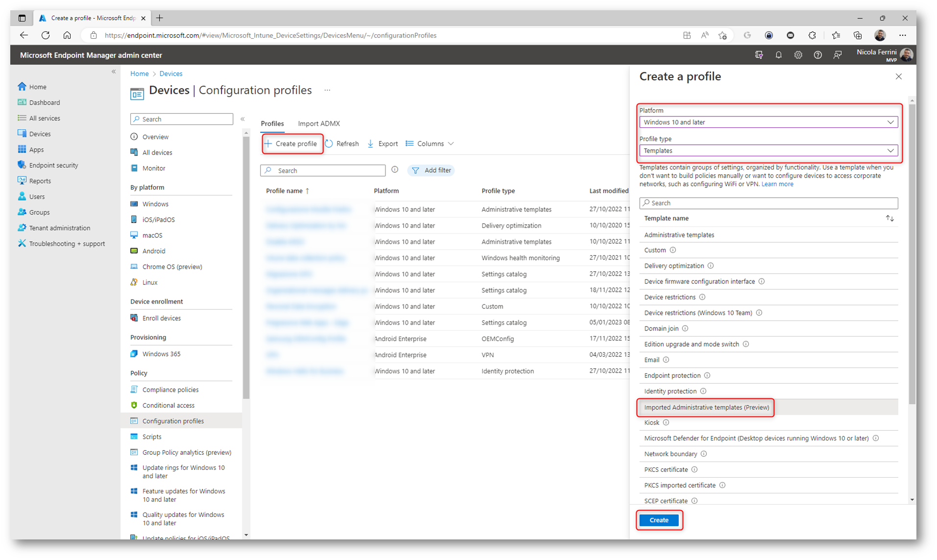Switch to the Import ADMX tab

coord(318,123)
